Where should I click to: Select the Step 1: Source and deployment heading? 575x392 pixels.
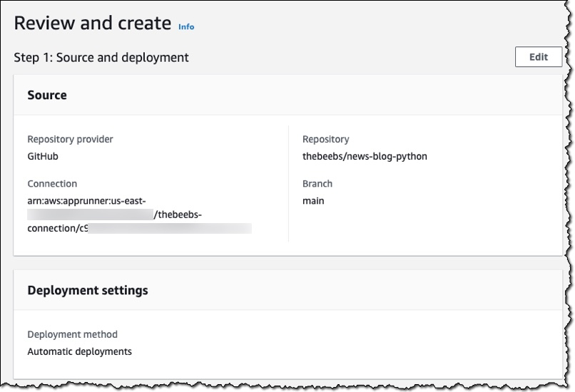click(x=101, y=58)
